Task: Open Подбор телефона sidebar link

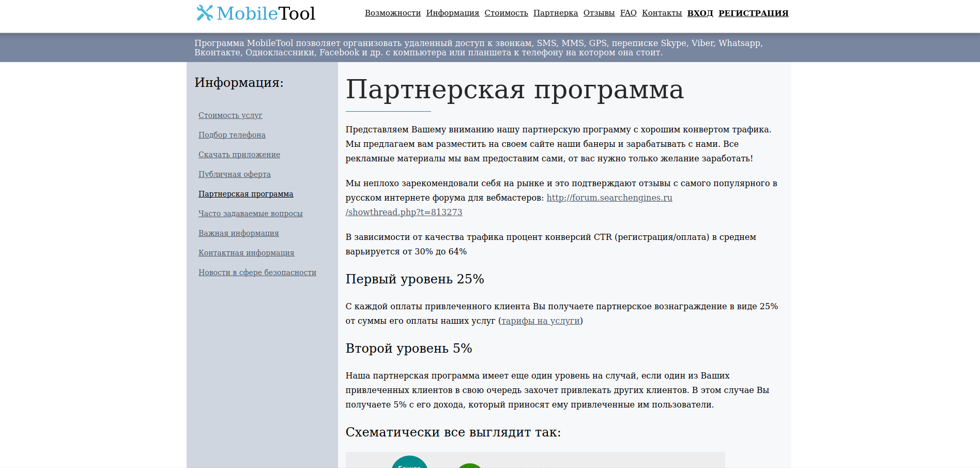Action: tap(232, 135)
